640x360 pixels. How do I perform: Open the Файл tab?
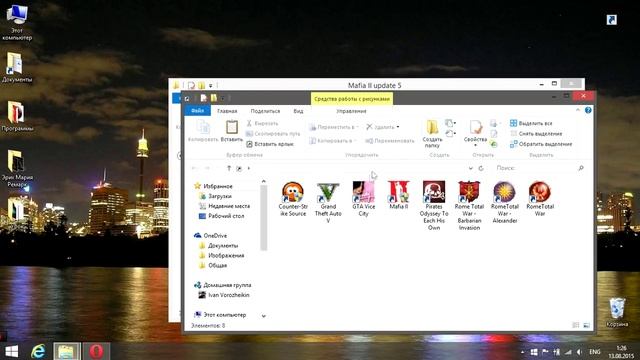pos(198,111)
